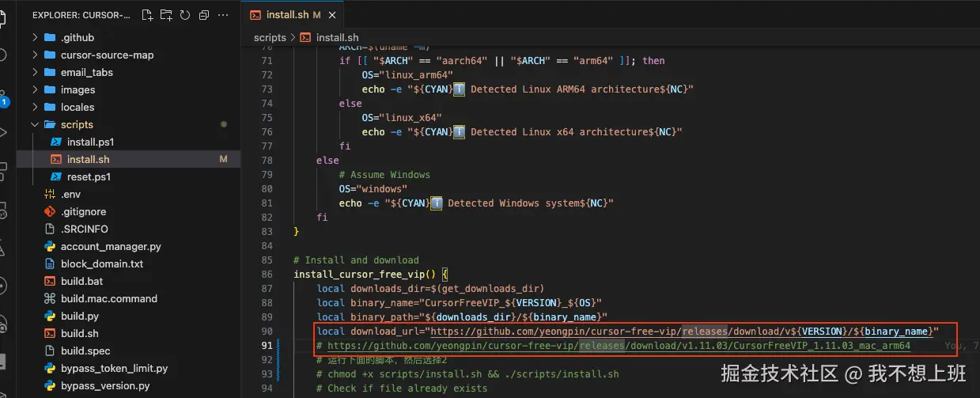This screenshot has height=398, width=980.
Task: Collapse all folders in Explorer
Action: (x=204, y=15)
